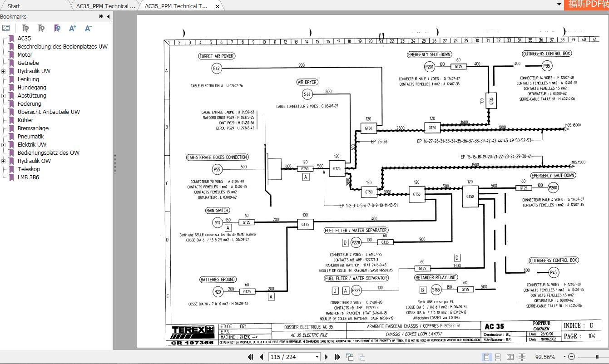The image size is (609, 364).
Task: Click the add bookmark icon
Action: 41,28
